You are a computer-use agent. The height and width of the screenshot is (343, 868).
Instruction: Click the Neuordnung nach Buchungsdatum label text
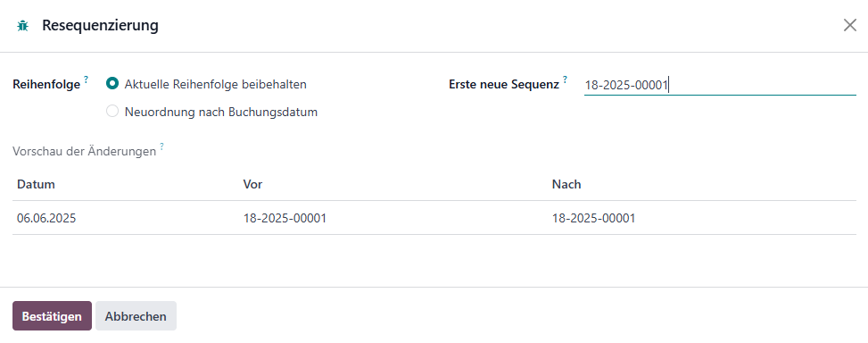(221, 112)
